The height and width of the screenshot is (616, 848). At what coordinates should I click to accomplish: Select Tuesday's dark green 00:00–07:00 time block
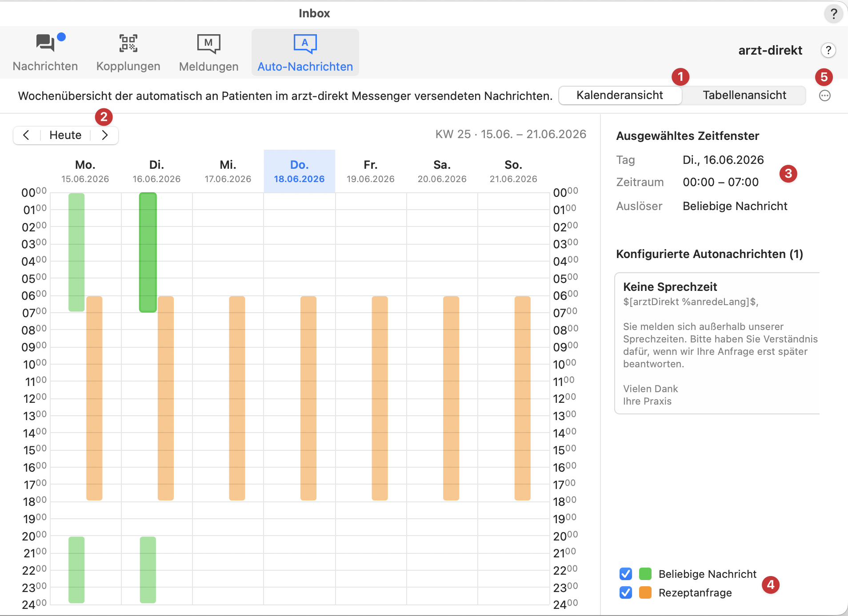pos(148,252)
